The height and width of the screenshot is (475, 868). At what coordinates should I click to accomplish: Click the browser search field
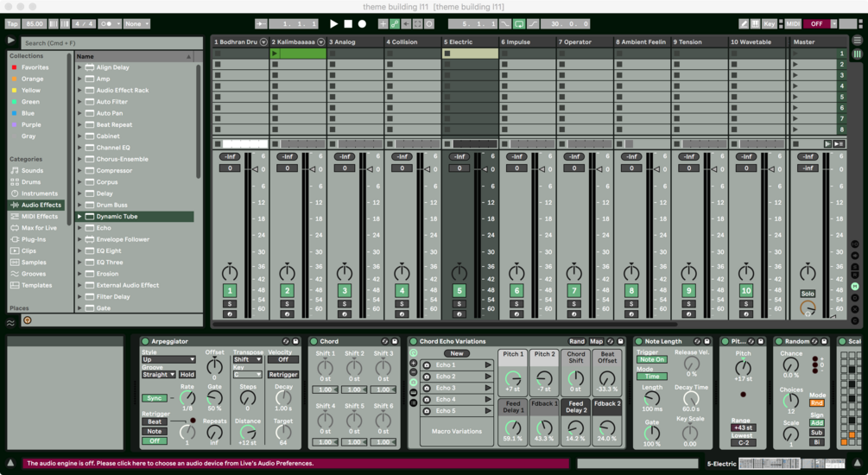(x=111, y=42)
